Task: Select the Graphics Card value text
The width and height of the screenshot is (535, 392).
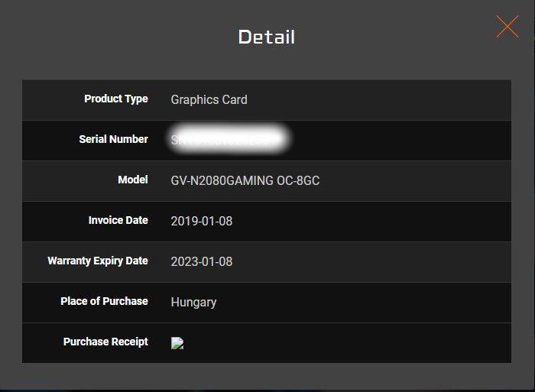Action: click(209, 99)
